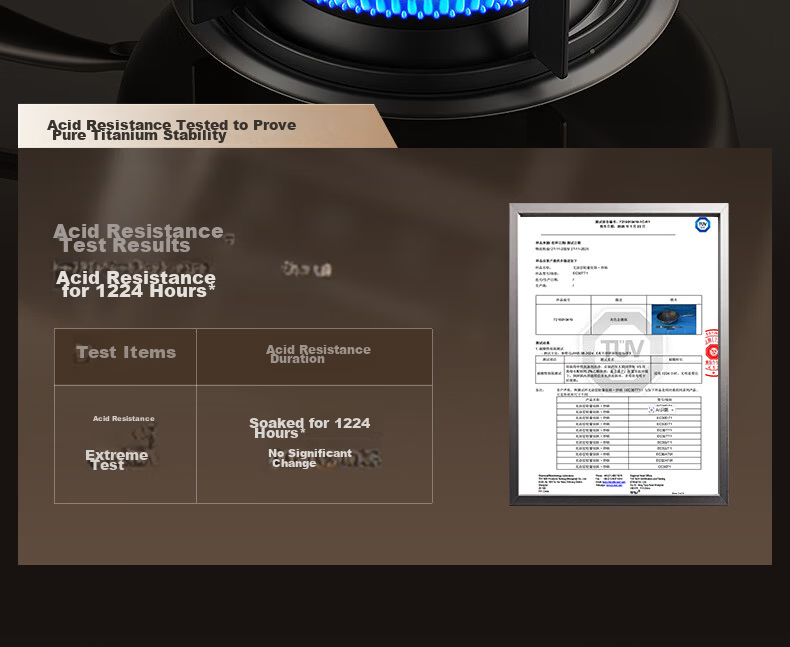This screenshot has width=790, height=647.
Task: Open the framed TÜV test report image
Action: 619,354
